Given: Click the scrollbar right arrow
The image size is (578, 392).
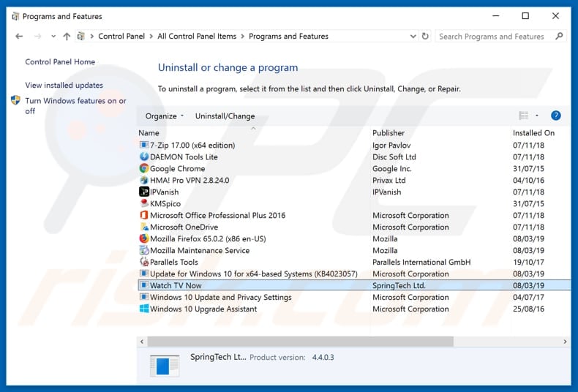Looking at the screenshot, I should click(565, 342).
